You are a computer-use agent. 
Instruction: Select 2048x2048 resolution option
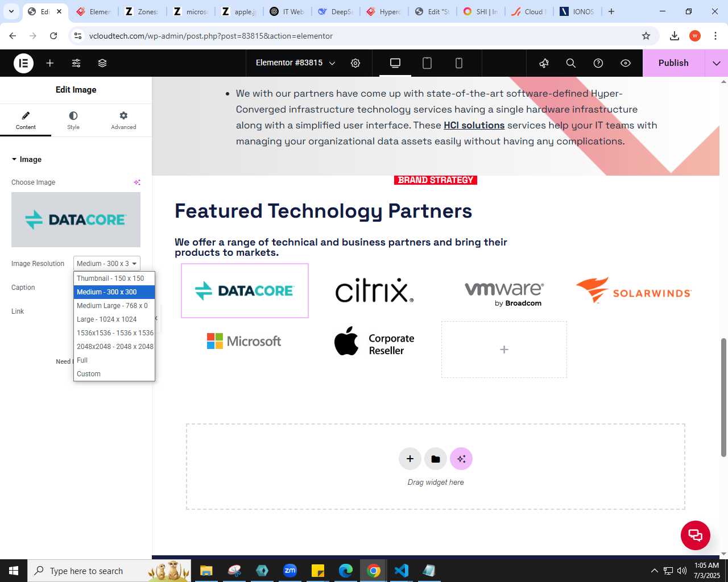(x=114, y=347)
